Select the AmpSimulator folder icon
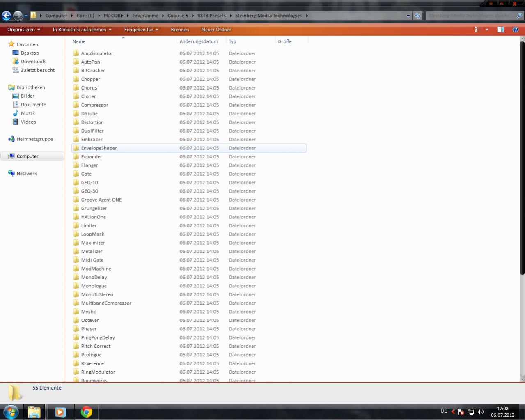Viewport: 525px width, 420px height. click(76, 53)
